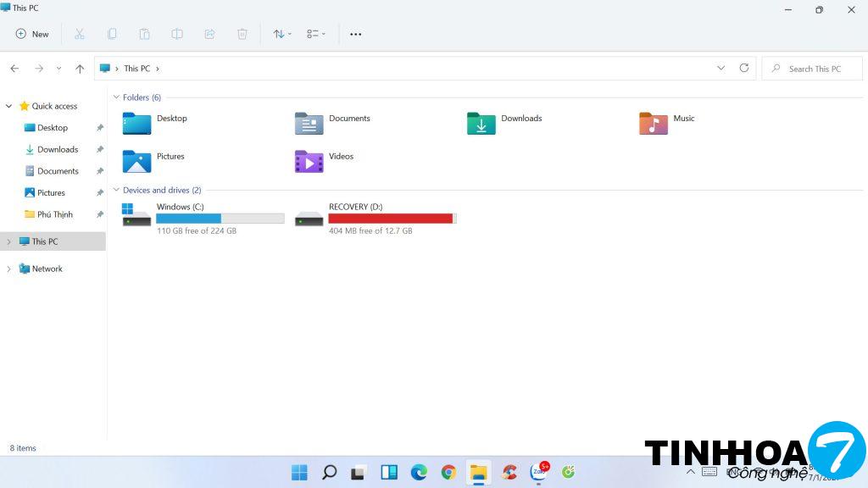
Task: Select the Windows (C:) drive
Action: click(203, 218)
